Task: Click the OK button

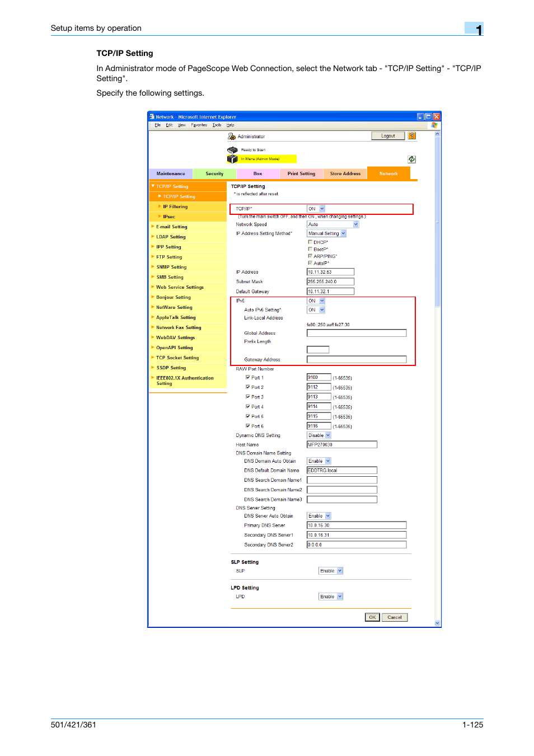Action: (372, 617)
